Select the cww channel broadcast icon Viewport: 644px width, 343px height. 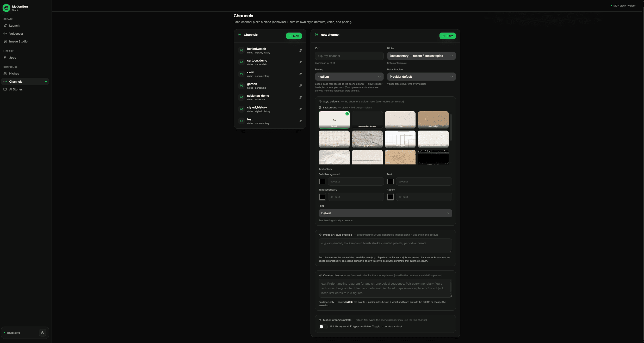click(x=241, y=74)
